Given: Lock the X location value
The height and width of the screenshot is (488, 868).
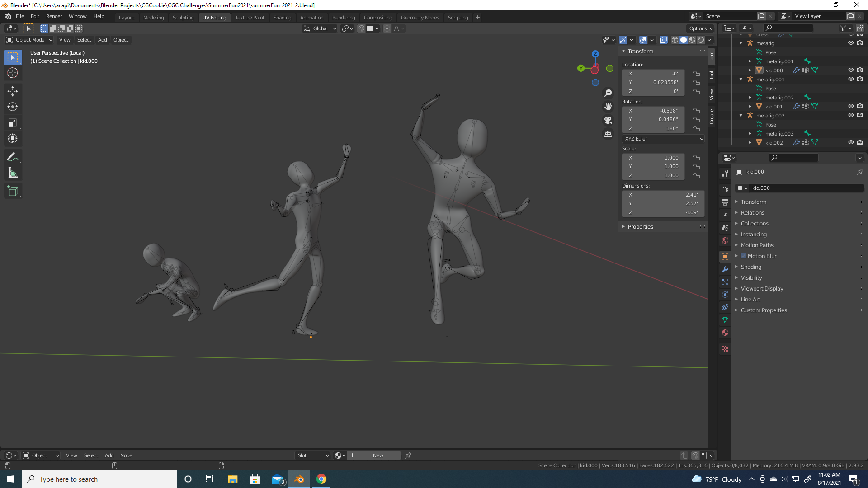Looking at the screenshot, I should click(697, 74).
